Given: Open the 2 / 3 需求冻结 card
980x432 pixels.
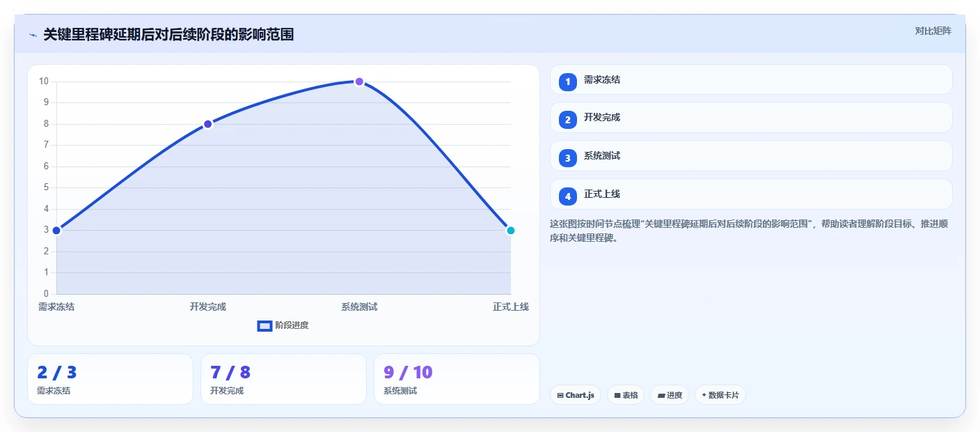Looking at the screenshot, I should tap(110, 379).
